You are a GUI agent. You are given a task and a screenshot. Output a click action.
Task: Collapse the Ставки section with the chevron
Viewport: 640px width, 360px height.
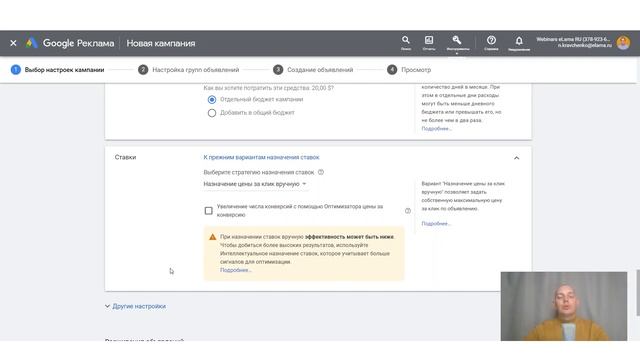coord(516,158)
